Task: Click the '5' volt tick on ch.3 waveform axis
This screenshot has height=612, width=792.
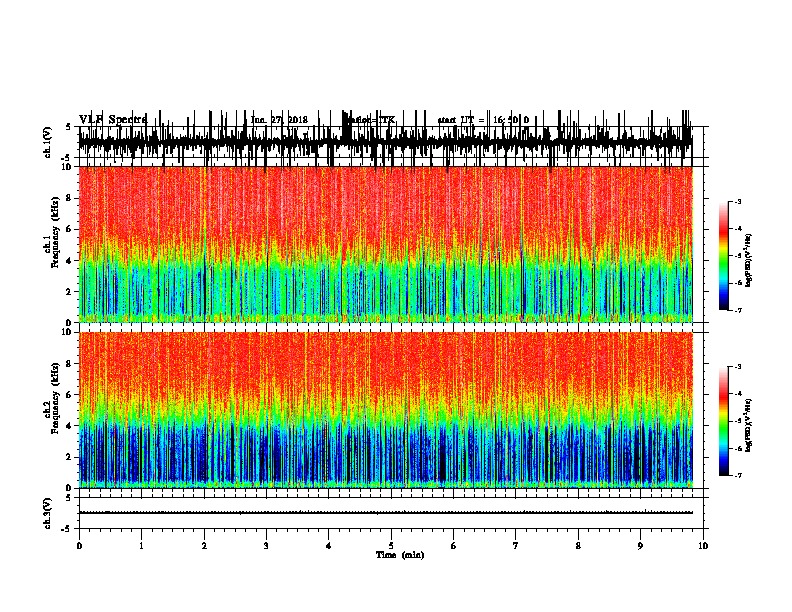Action: [x=68, y=498]
